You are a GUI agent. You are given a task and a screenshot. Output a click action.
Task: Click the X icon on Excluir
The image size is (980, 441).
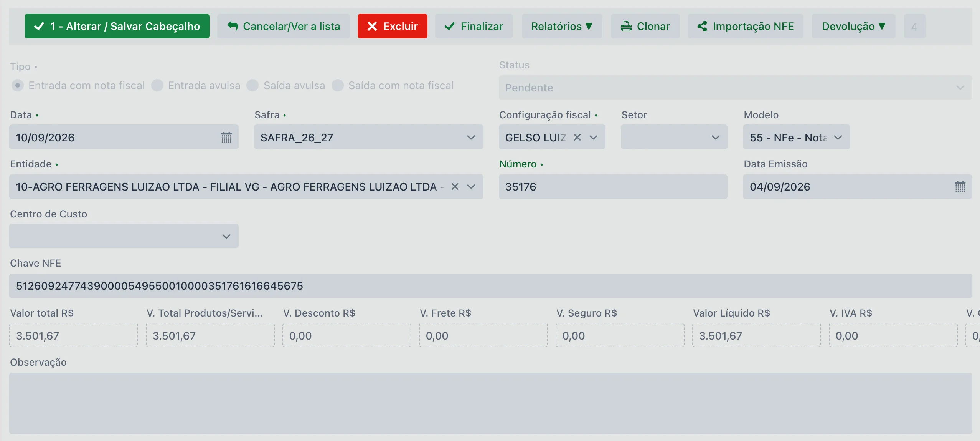372,26
